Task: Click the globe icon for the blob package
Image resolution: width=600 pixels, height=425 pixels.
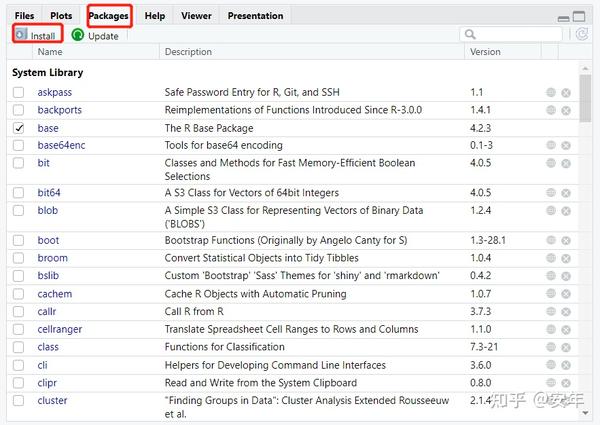Action: 551,211
